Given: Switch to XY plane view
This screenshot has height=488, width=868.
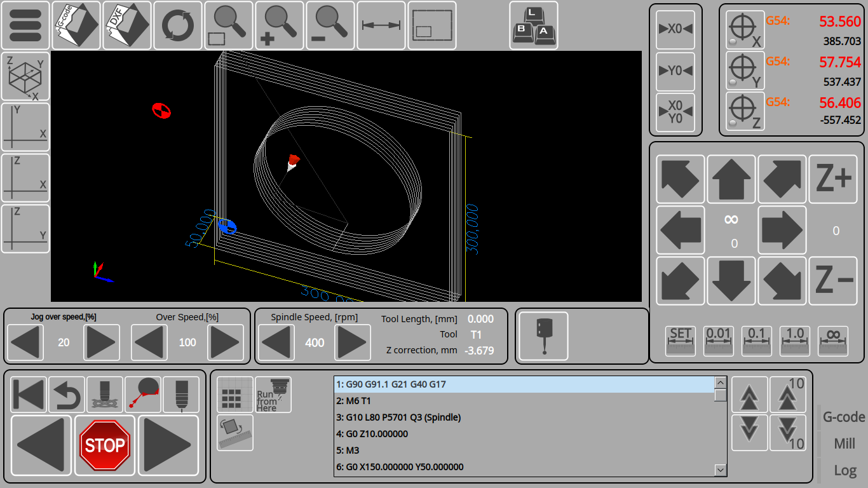Looking at the screenshot, I should point(25,127).
